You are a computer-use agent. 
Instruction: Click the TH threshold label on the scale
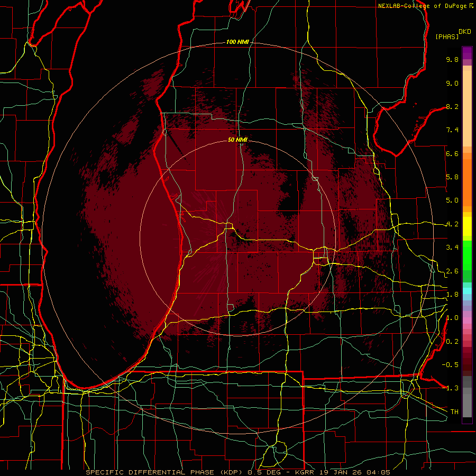(454, 412)
